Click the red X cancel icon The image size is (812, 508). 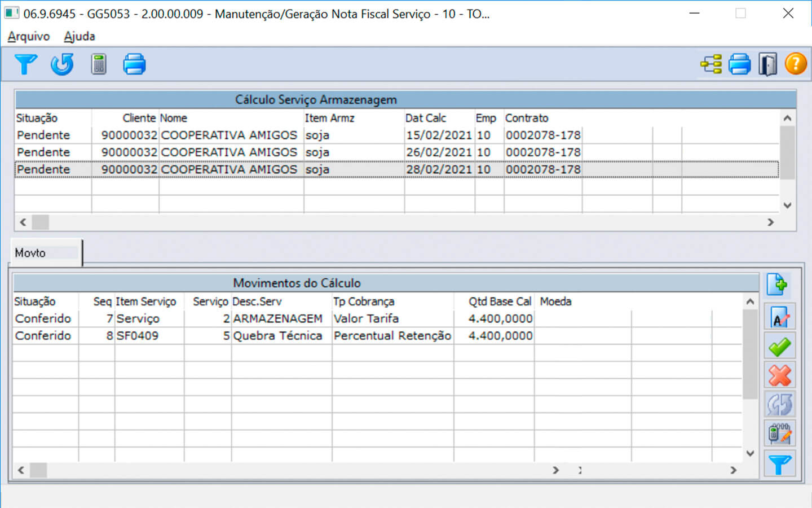779,375
